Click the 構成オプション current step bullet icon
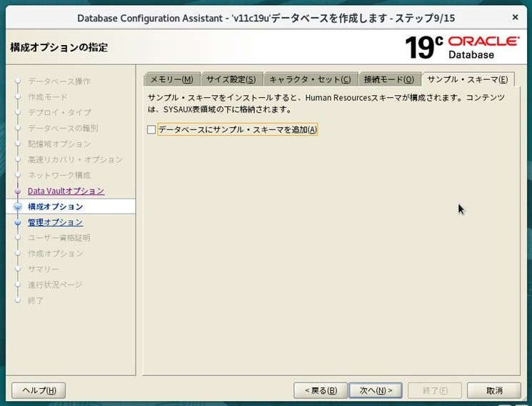Image resolution: width=532 pixels, height=406 pixels. coord(18,207)
